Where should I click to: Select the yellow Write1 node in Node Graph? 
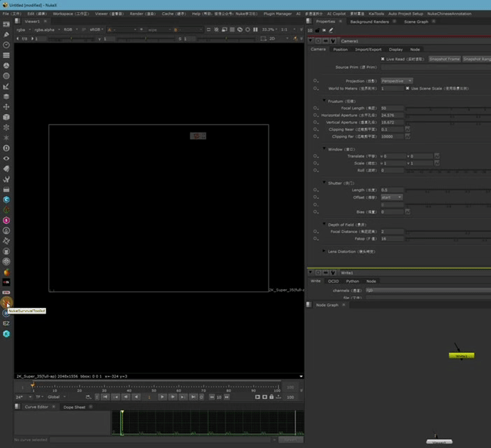click(461, 356)
